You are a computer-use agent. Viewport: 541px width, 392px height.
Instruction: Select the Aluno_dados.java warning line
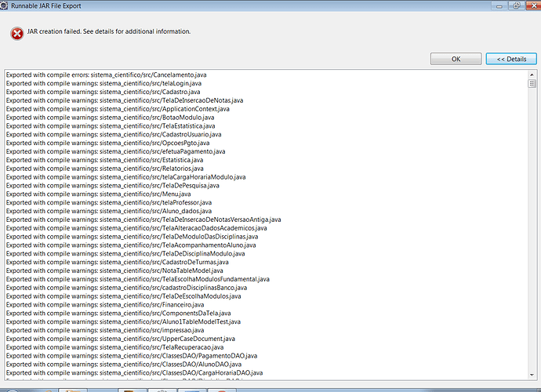pos(109,211)
